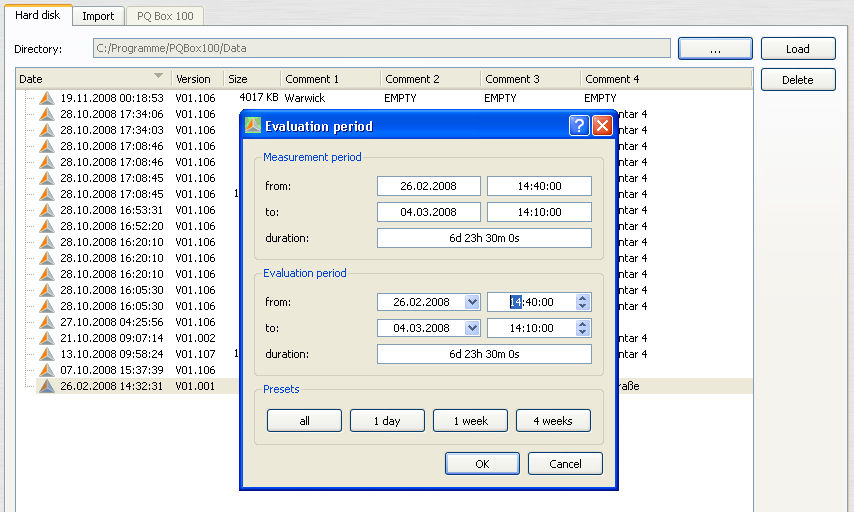Browse directory with the '...' button
The image size is (854, 512).
715,48
